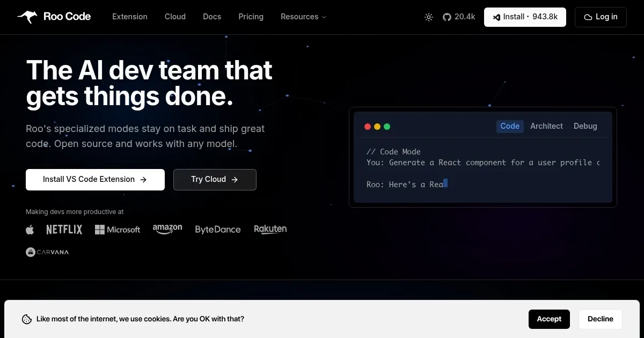Screen dimensions: 644x338
Task: Click the cloud icon beside Log in
Action: click(x=588, y=17)
